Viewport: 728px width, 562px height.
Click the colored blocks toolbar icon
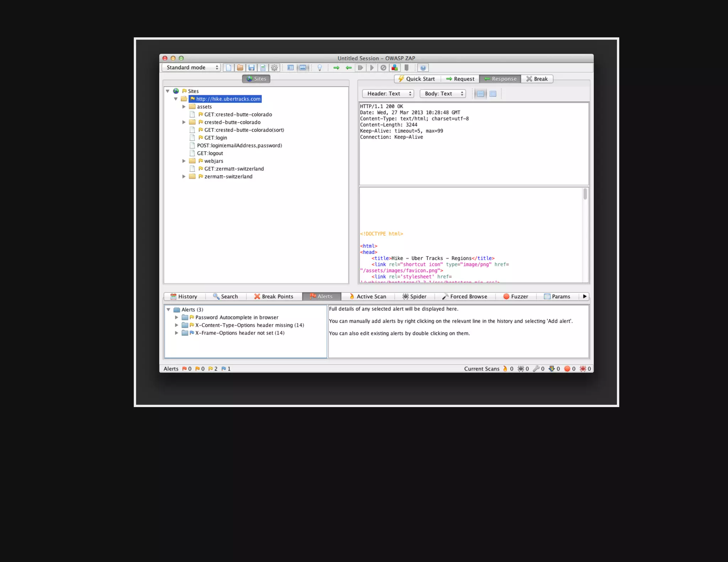point(395,67)
